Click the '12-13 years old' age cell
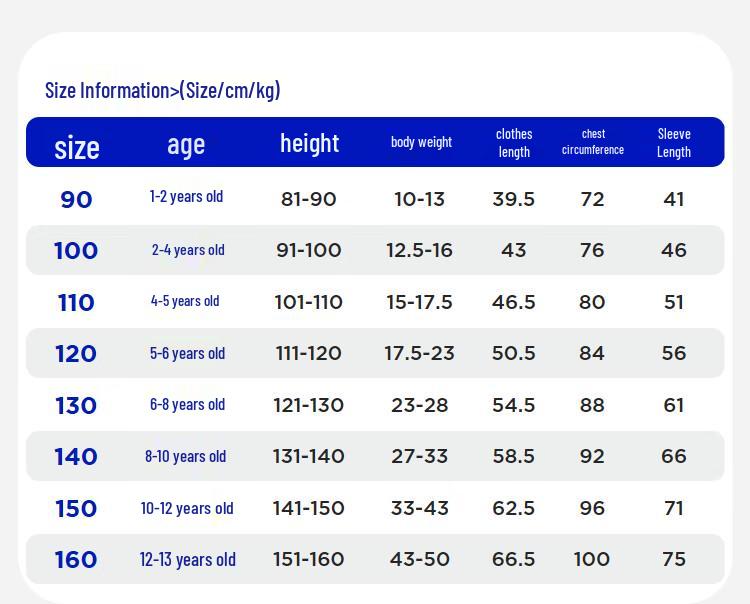The image size is (750, 604). click(x=188, y=560)
